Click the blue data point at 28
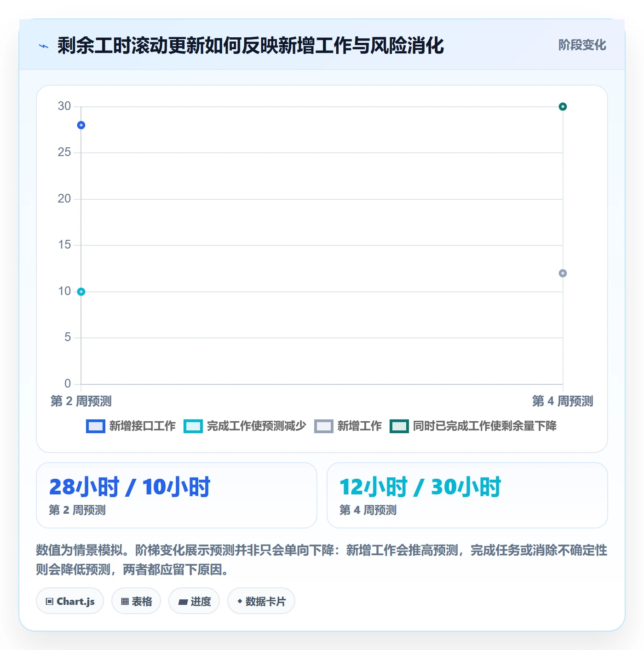The width and height of the screenshot is (644, 650). pyautogui.click(x=81, y=125)
